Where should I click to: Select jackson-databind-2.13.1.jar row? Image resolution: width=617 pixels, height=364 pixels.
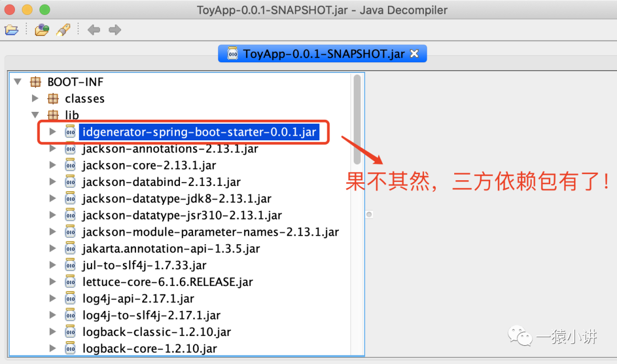161,181
